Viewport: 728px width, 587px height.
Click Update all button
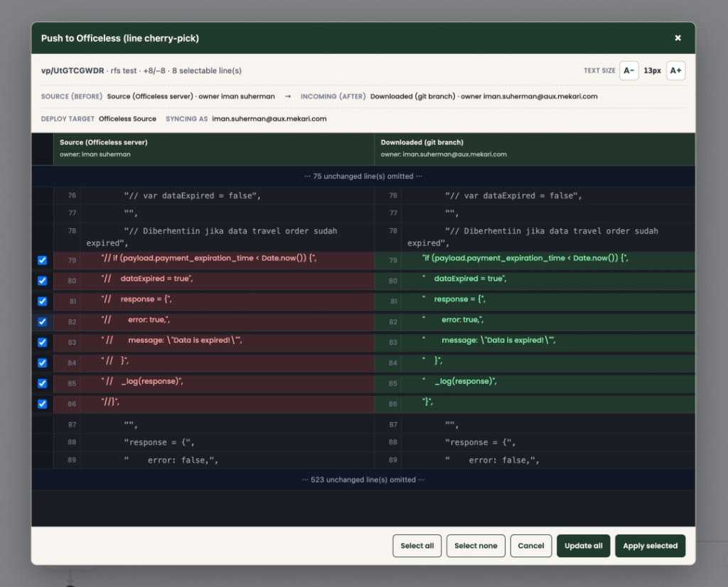coord(583,546)
